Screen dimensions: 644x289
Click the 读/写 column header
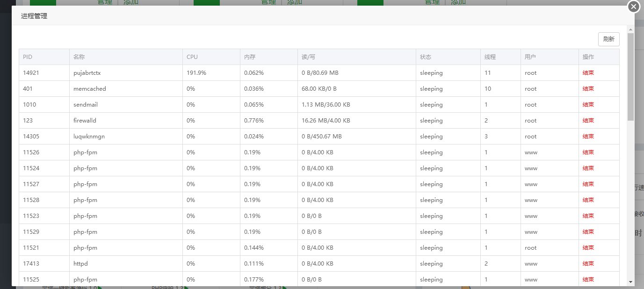[357, 57]
